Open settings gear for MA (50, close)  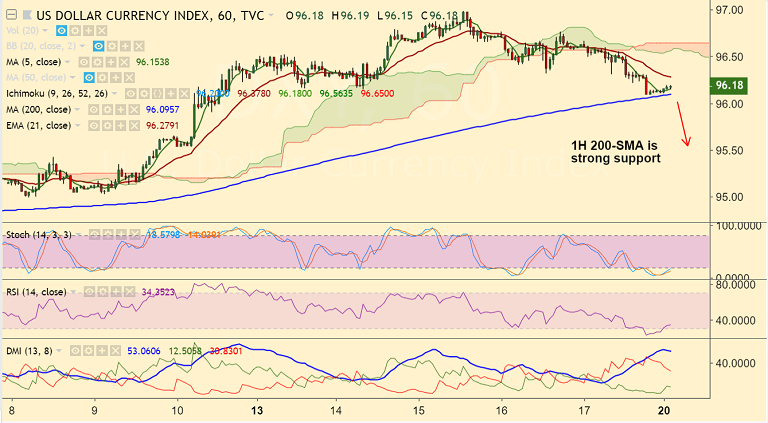coord(102,77)
